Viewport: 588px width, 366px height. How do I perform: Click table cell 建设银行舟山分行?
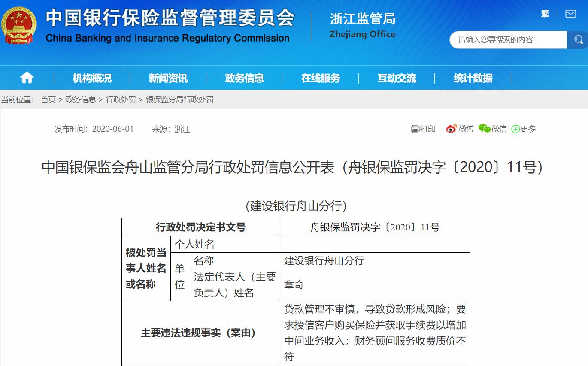375,260
